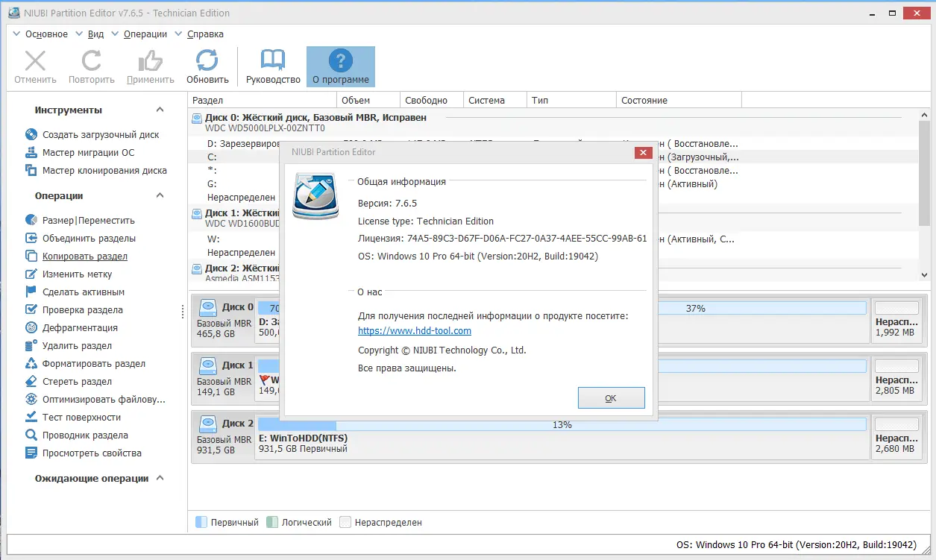Open the Вид menu
936x560 pixels.
95,34
